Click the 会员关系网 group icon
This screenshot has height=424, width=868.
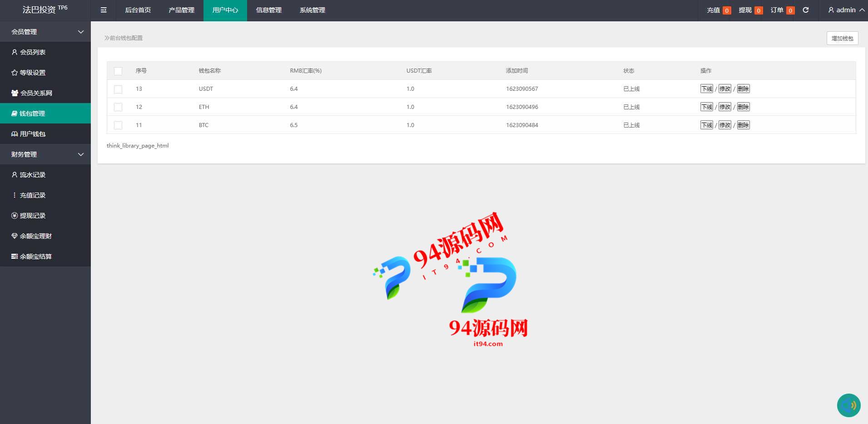[15, 93]
